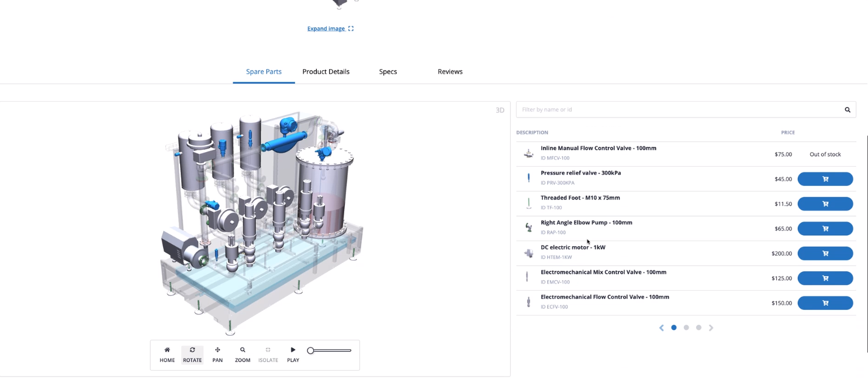Click the Right Angle Elbow Pump thumbnail
This screenshot has width=868, height=386.
(x=528, y=228)
